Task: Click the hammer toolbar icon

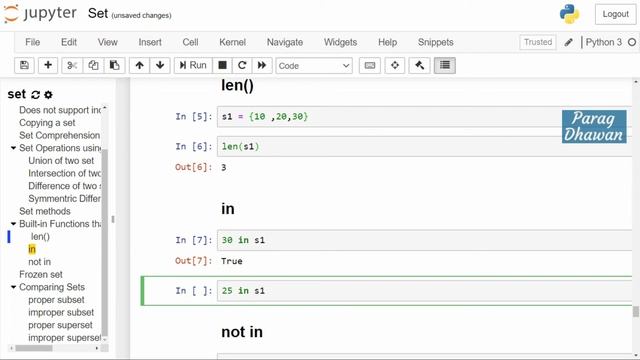Action: pos(419,65)
